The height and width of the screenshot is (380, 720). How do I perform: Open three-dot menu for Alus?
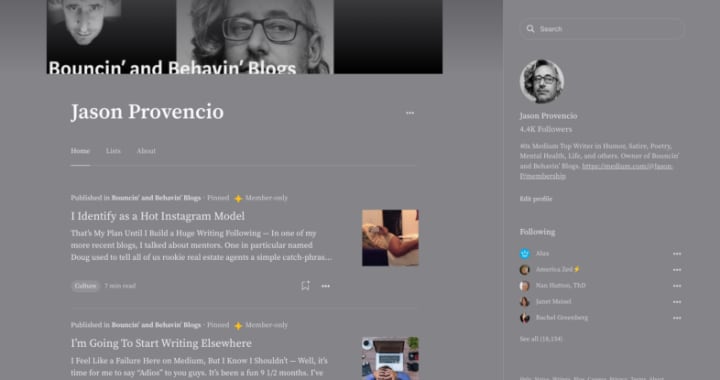pos(677,254)
